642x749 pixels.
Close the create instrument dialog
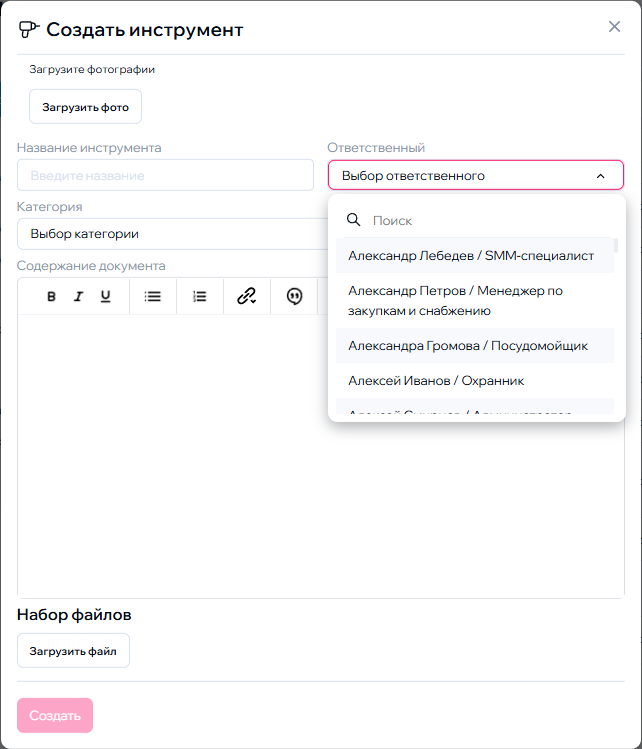(x=615, y=27)
